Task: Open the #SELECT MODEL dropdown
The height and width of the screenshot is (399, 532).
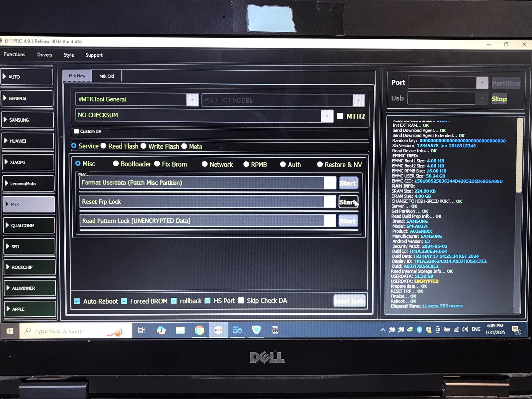Action: [x=358, y=100]
